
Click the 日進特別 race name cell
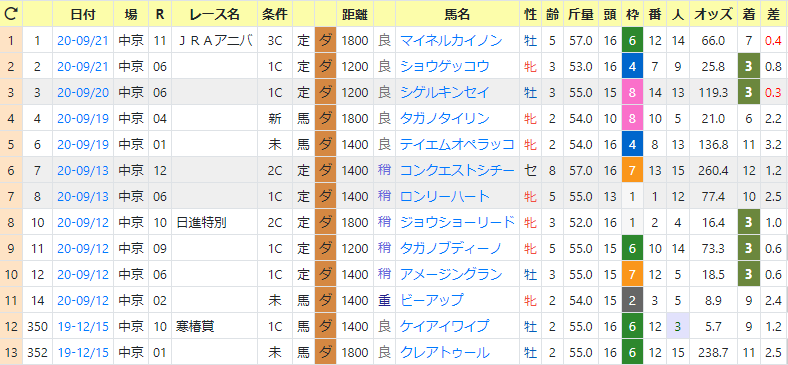click(215, 223)
